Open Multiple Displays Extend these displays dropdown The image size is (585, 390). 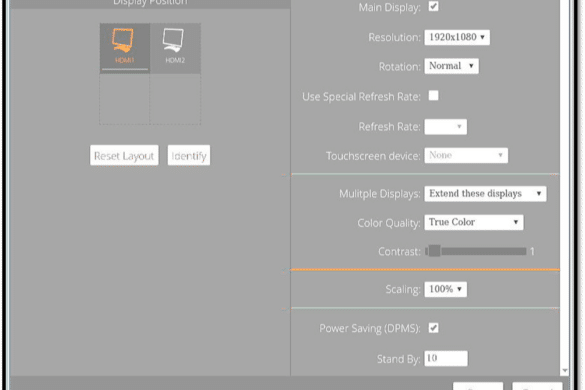click(485, 194)
